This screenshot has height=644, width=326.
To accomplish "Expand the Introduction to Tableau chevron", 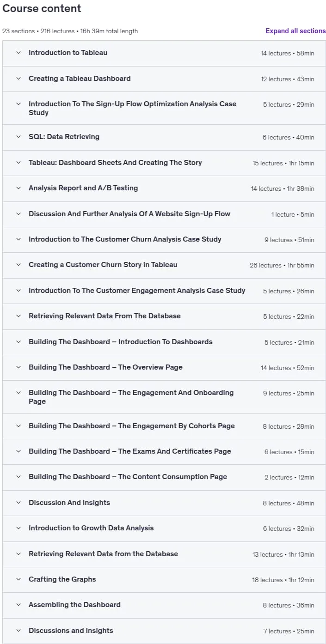I will [18, 53].
